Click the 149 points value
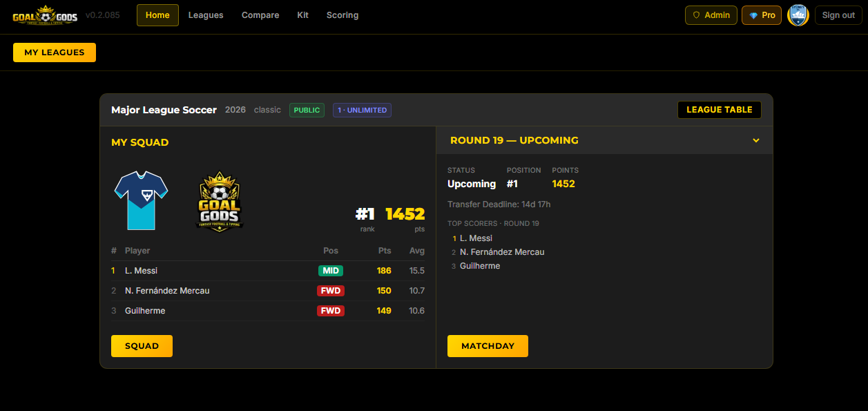The height and width of the screenshot is (411, 868). [384, 311]
